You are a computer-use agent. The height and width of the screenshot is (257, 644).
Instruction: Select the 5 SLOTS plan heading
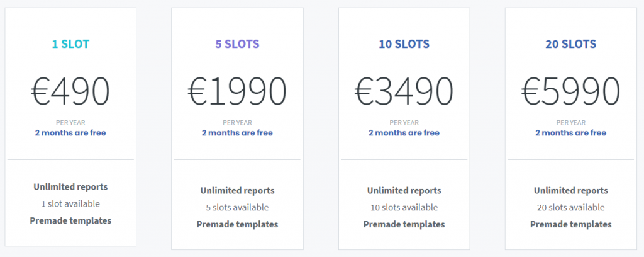(x=237, y=44)
